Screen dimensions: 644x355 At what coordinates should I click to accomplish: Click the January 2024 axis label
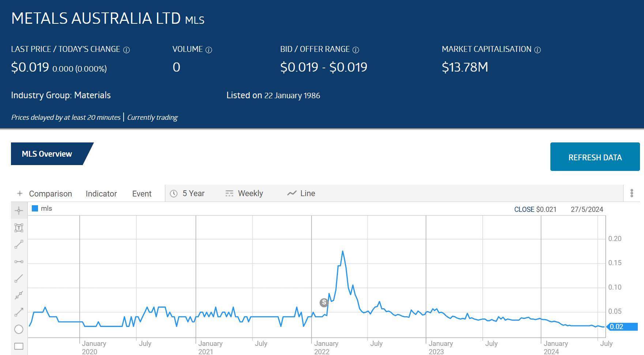click(556, 347)
